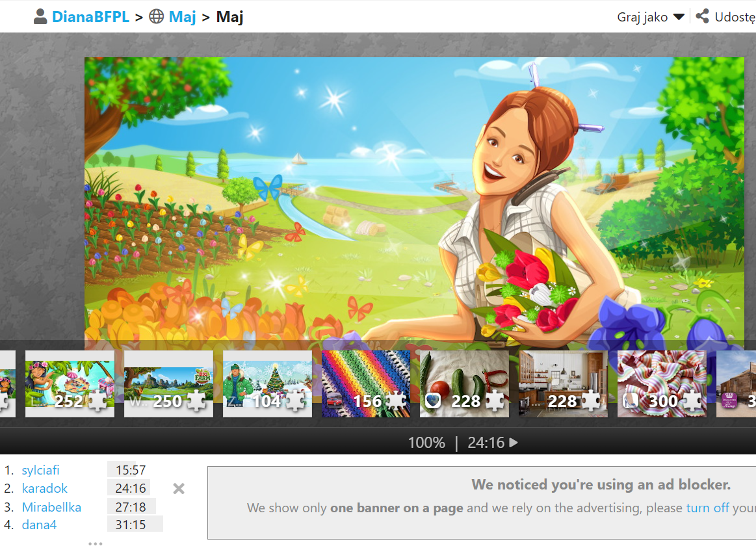Click the globe icon before Maj
Screen dimensions: 756x548
[156, 17]
